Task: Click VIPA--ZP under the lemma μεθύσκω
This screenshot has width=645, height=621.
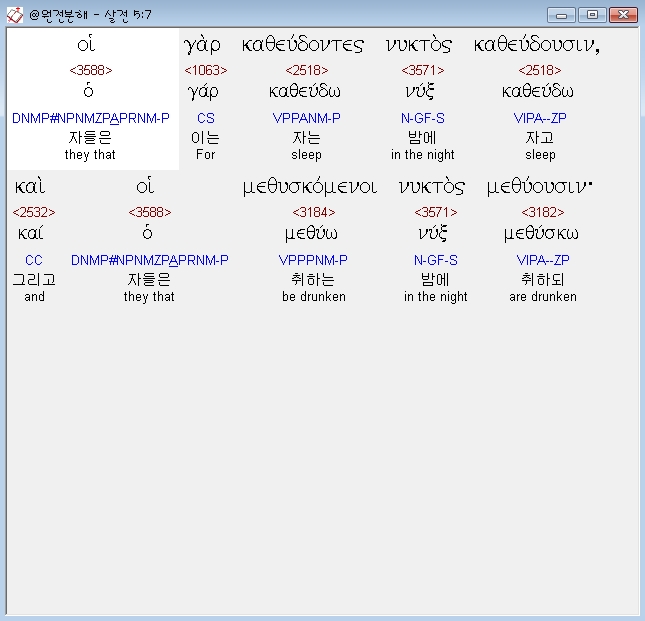Action: tap(543, 260)
